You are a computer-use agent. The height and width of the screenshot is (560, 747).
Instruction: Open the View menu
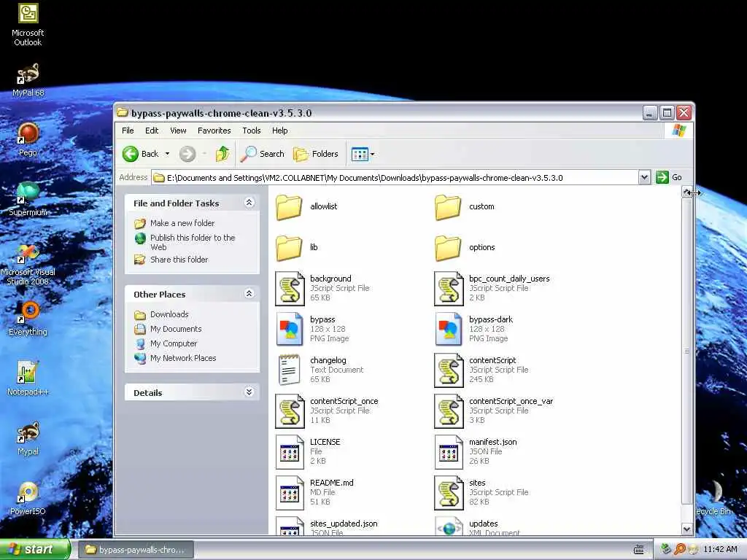178,131
